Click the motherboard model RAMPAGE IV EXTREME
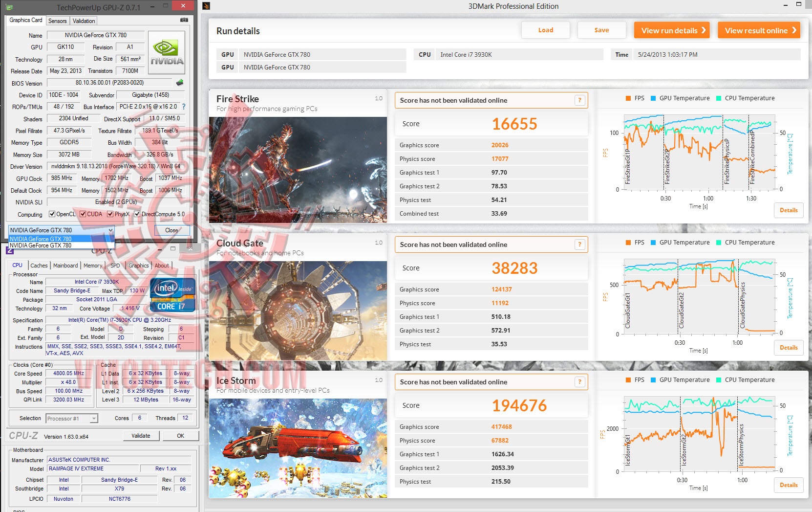This screenshot has height=512, width=812. 93,468
